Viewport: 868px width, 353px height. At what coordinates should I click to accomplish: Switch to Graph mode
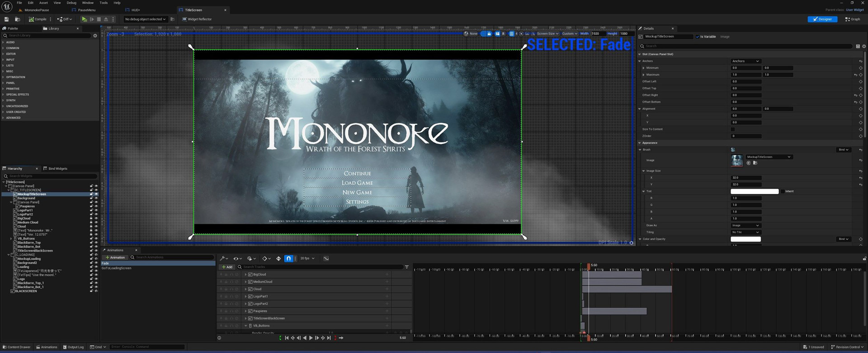[x=853, y=19]
